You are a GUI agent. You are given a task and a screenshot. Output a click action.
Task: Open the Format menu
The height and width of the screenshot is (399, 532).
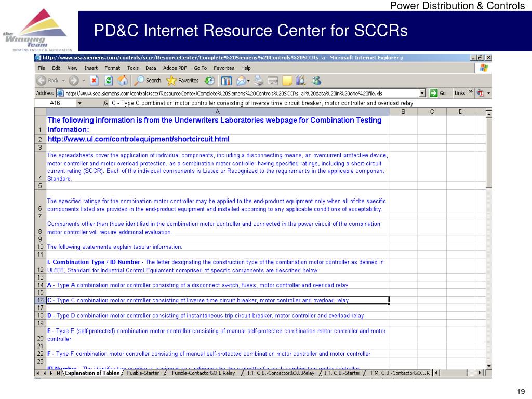(112, 68)
